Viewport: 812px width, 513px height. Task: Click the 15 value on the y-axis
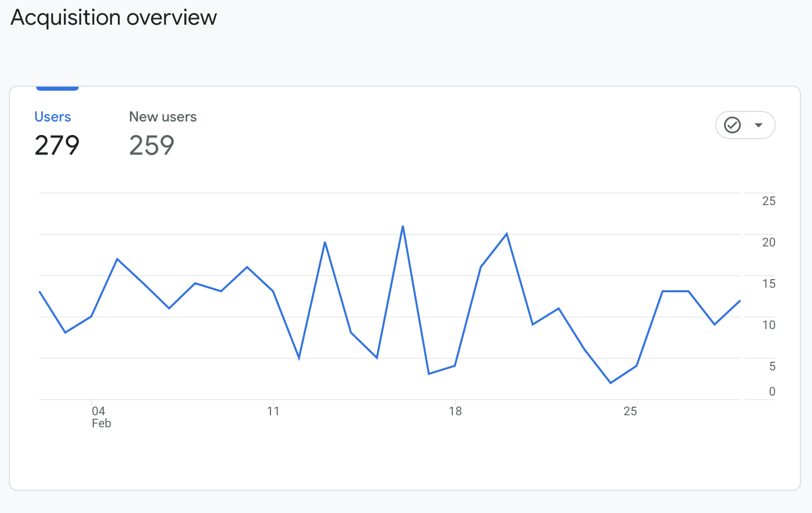(769, 284)
